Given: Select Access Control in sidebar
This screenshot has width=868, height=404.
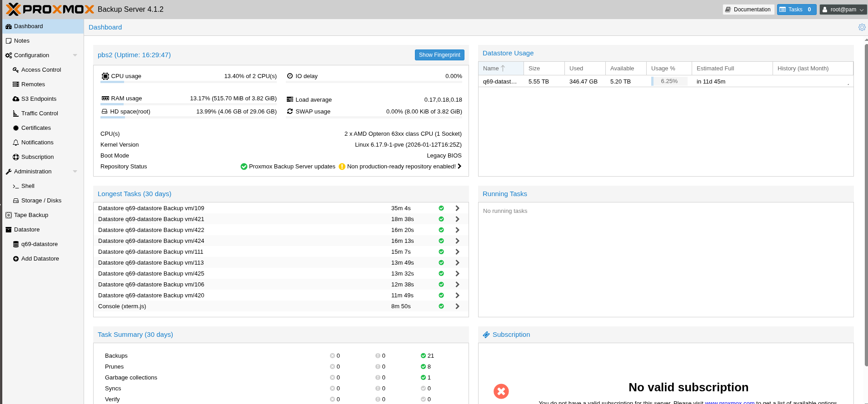Looking at the screenshot, I should click(x=41, y=70).
